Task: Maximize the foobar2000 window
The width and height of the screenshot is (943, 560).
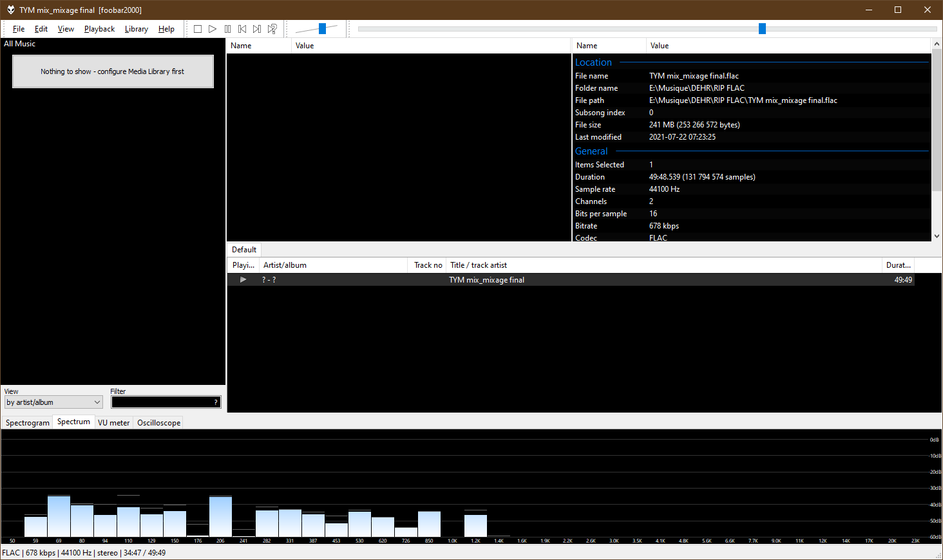Action: point(898,10)
